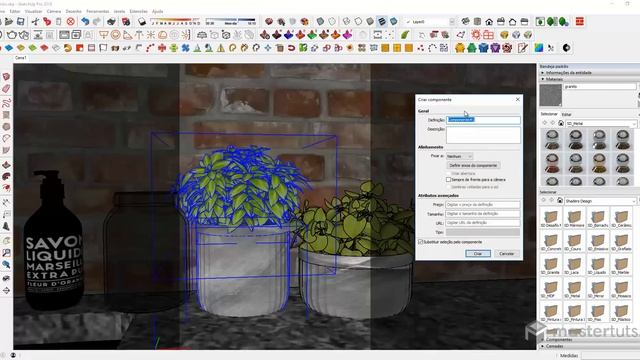This screenshot has width=640, height=360.
Task: Click the grey Redo arrow icon
Action: click(x=97, y=21)
